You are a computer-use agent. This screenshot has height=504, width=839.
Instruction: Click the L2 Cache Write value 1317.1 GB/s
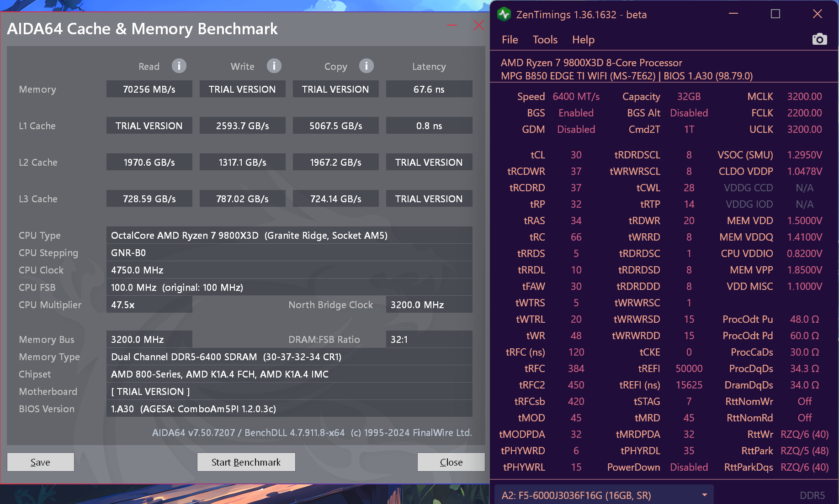(243, 162)
